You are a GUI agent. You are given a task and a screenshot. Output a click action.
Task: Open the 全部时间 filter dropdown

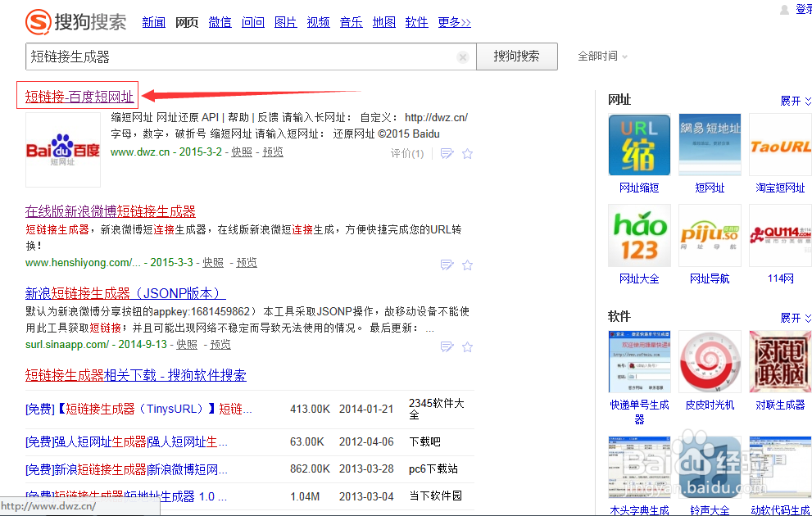click(602, 56)
